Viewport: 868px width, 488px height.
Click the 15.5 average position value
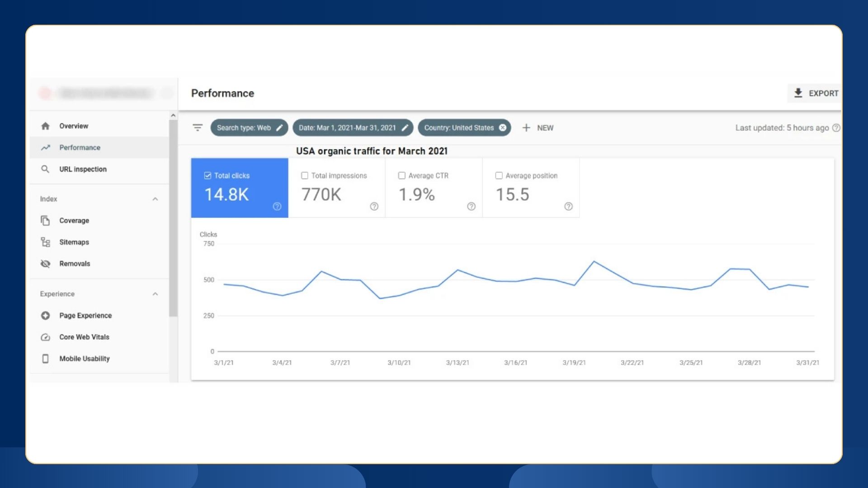[512, 195]
